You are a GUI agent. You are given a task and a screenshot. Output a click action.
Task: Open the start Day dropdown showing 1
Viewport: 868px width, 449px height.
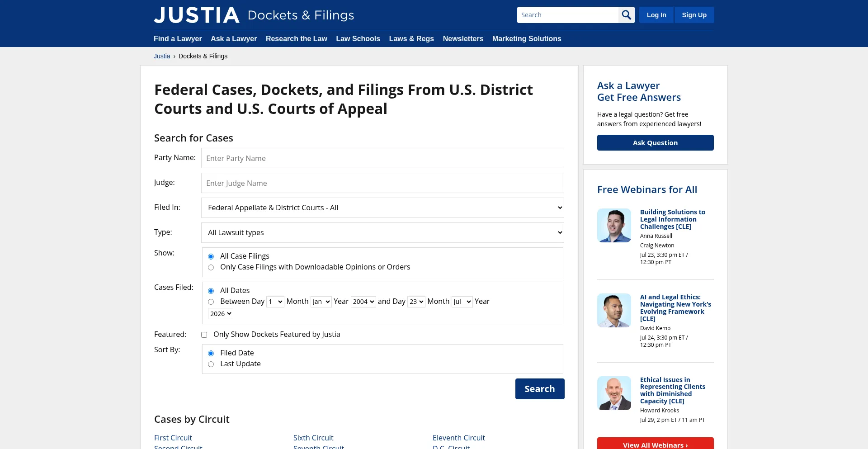[275, 302]
